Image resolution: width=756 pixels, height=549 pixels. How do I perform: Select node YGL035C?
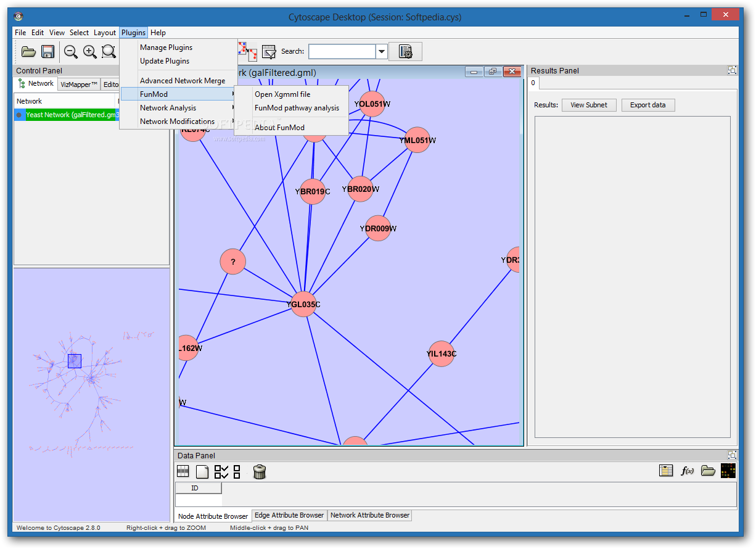[x=303, y=304]
